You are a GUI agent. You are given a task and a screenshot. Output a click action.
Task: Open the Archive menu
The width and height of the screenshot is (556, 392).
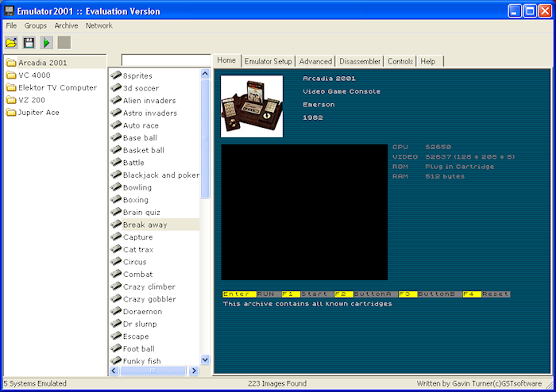pos(66,25)
